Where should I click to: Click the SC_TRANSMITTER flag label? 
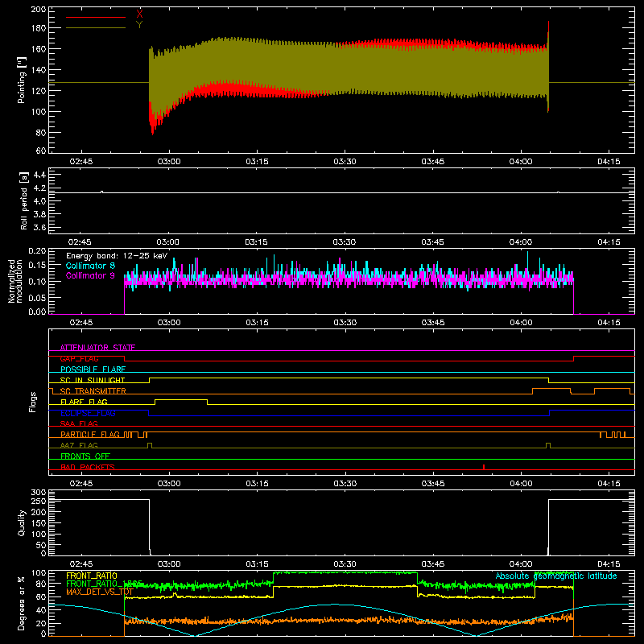(93, 391)
